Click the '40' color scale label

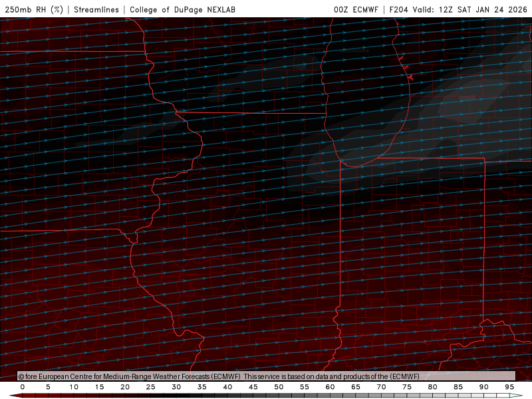point(227,387)
